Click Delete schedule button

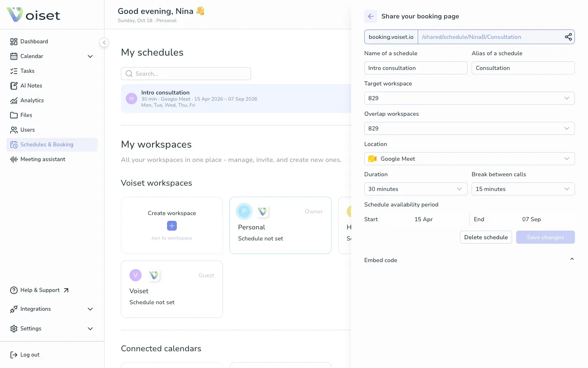tap(486, 237)
